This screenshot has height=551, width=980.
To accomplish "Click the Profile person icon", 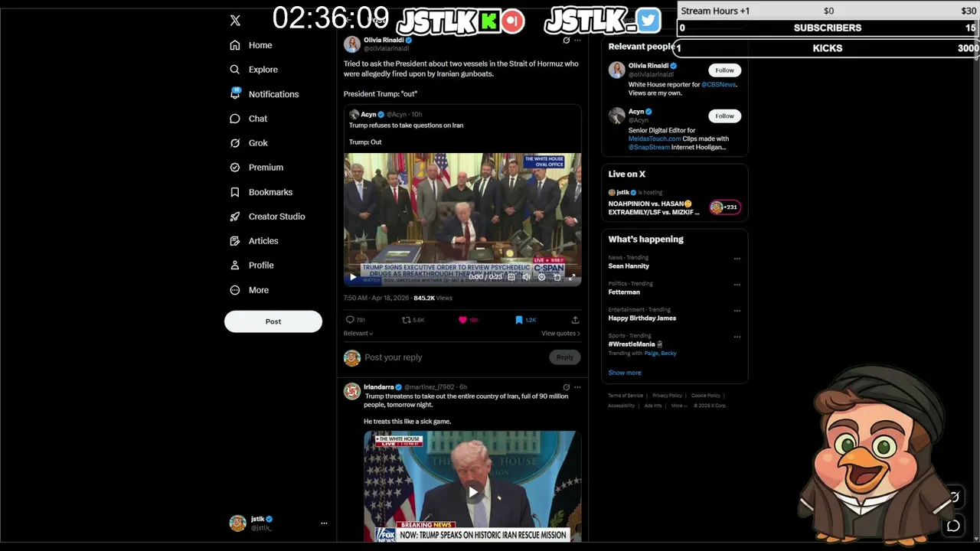I will point(235,266).
